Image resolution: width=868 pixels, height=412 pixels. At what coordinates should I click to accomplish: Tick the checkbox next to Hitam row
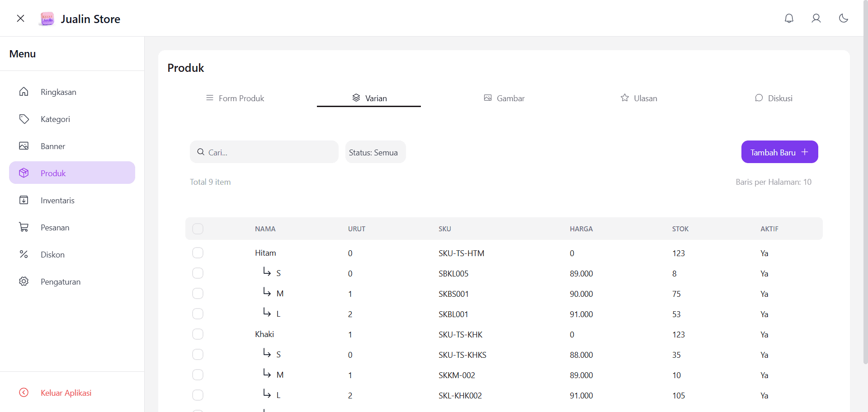[198, 253]
